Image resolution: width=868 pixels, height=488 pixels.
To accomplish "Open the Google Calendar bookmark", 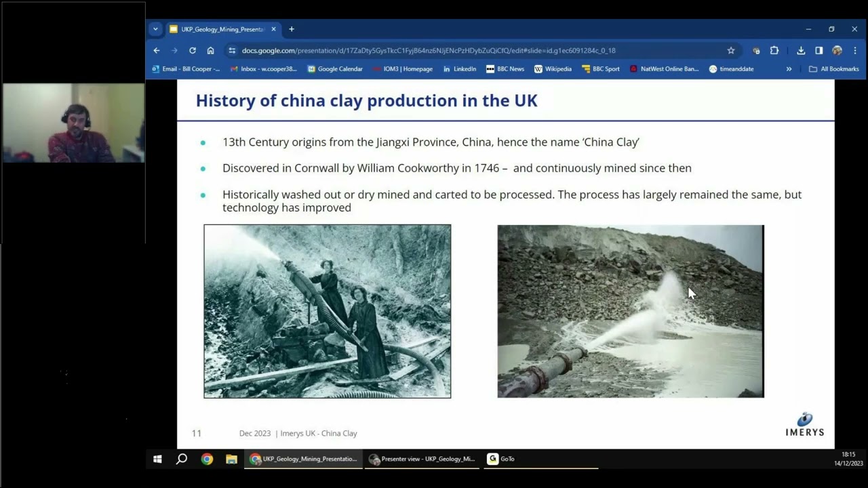I will tap(335, 68).
